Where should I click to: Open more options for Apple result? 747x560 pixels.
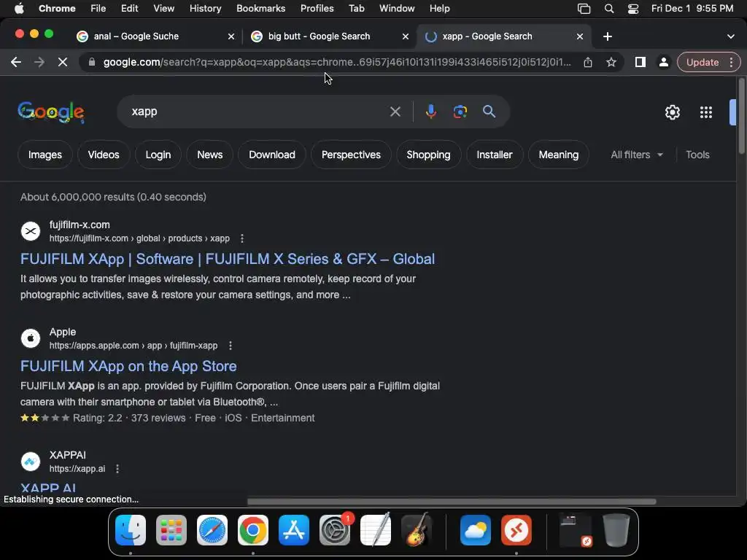231,346
